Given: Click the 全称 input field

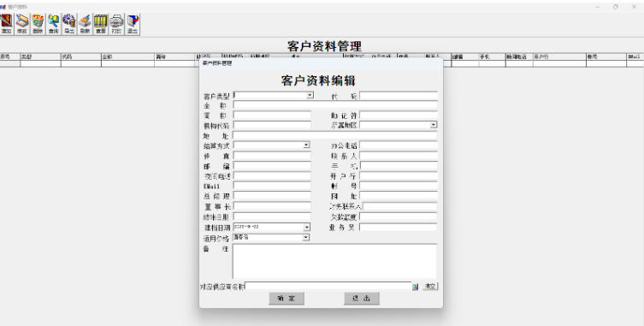Looking at the screenshot, I should click(335, 105).
